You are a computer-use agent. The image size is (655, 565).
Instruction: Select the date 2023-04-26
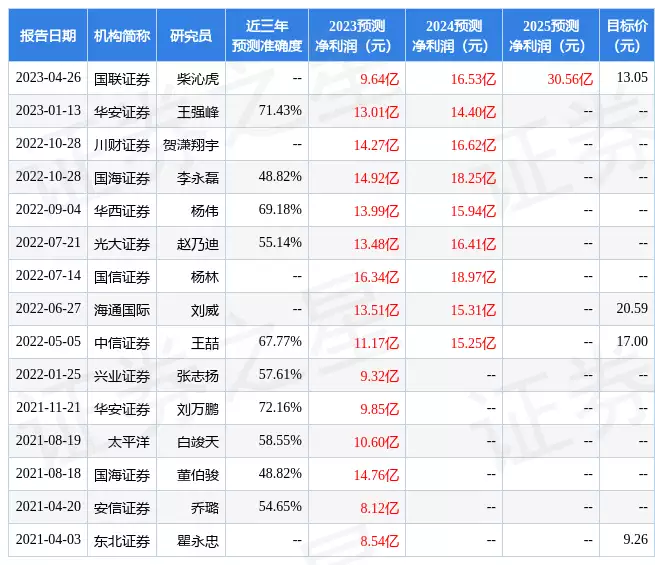(48, 78)
